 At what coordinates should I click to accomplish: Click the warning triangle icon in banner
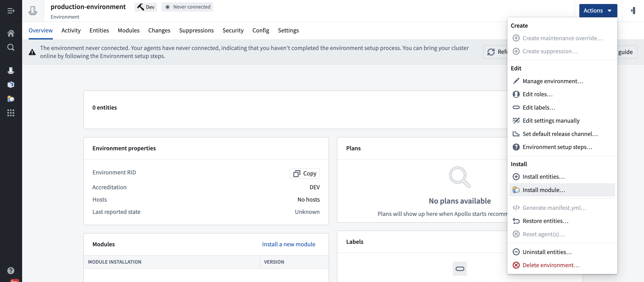tap(32, 52)
